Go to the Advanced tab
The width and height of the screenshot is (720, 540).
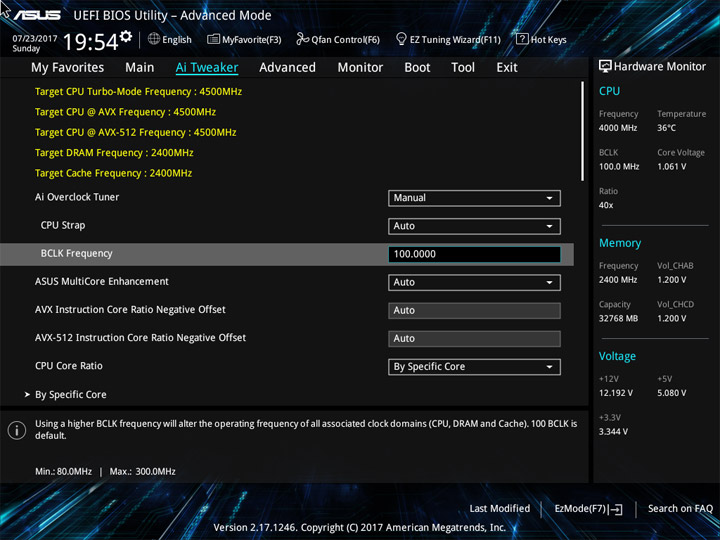(x=287, y=68)
